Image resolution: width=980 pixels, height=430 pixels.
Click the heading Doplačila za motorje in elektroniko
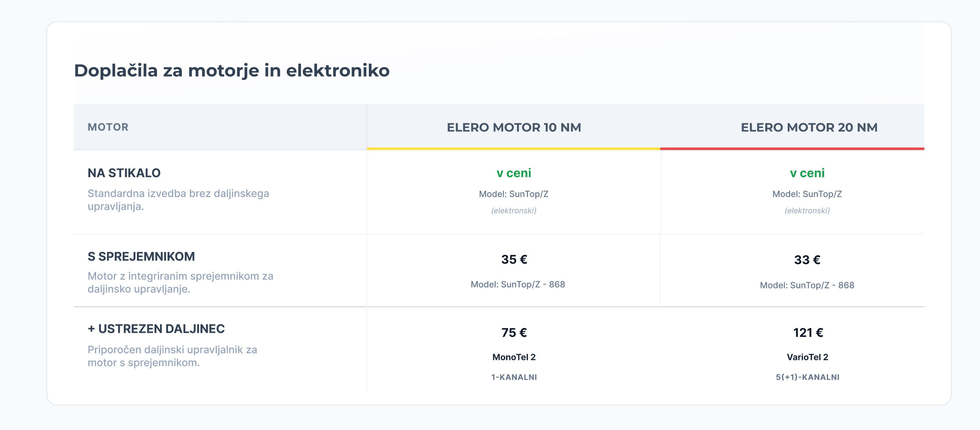232,71
